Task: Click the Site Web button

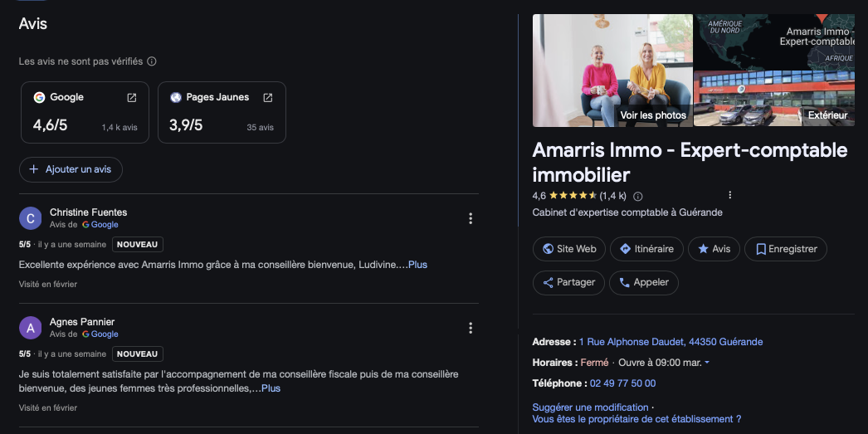Action: [569, 249]
